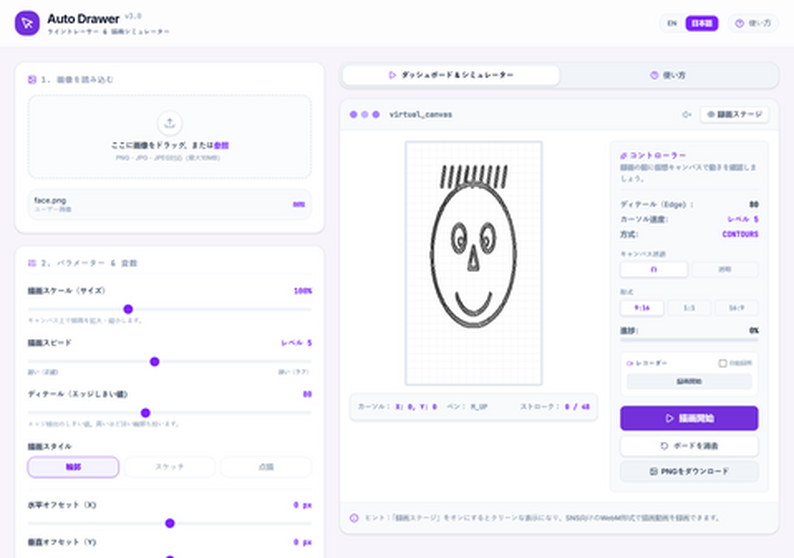The image size is (794, 558).
Task: Click the CONTOURS method value
Action: 740,234
